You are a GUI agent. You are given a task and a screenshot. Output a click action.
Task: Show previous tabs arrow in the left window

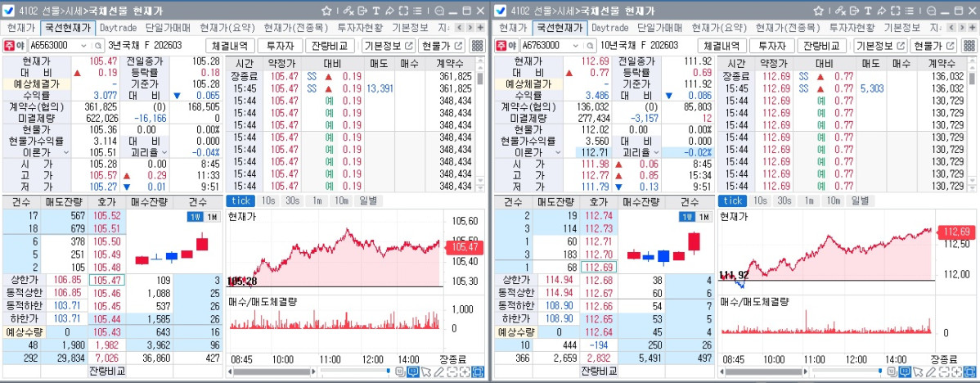point(460,28)
